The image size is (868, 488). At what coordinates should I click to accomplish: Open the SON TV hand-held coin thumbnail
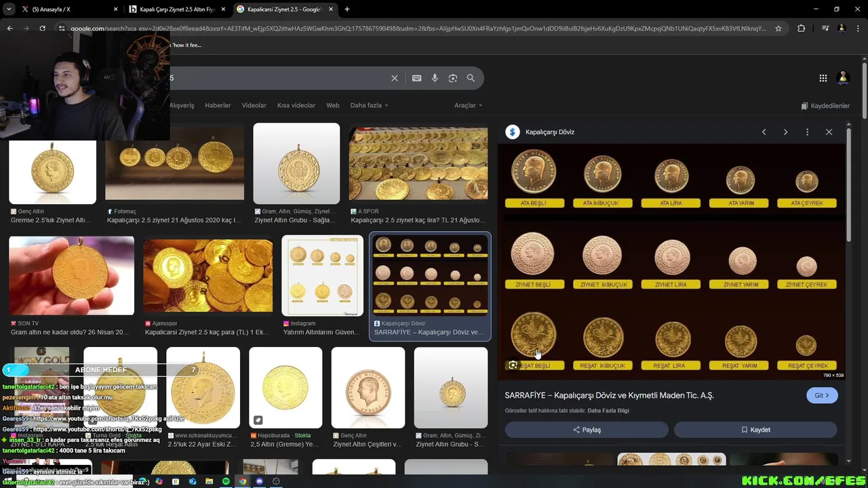[71, 276]
